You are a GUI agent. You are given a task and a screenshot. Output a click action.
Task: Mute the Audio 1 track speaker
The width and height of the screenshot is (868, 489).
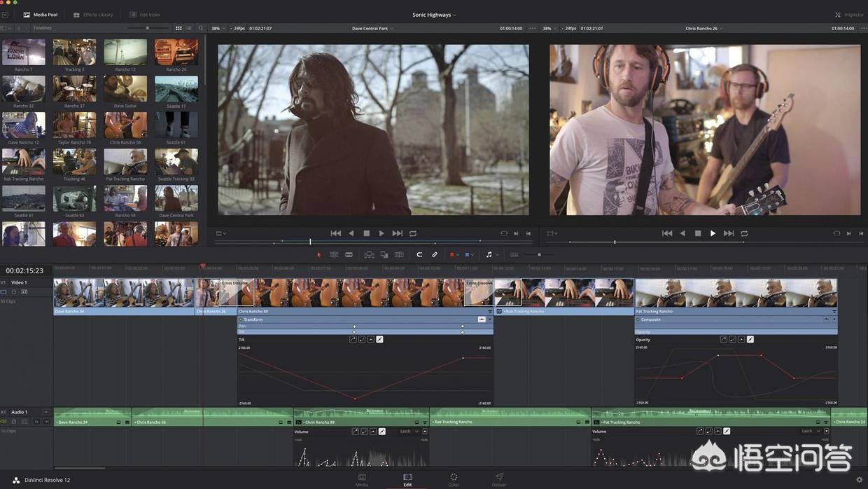click(x=3, y=422)
